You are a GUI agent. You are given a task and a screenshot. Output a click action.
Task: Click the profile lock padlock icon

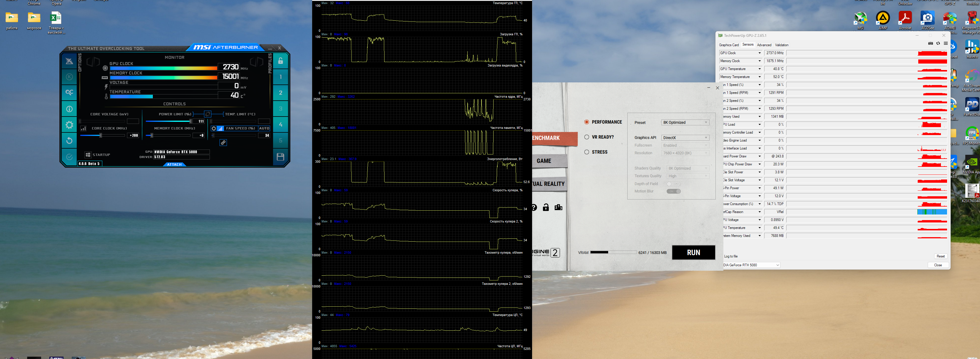(x=280, y=61)
